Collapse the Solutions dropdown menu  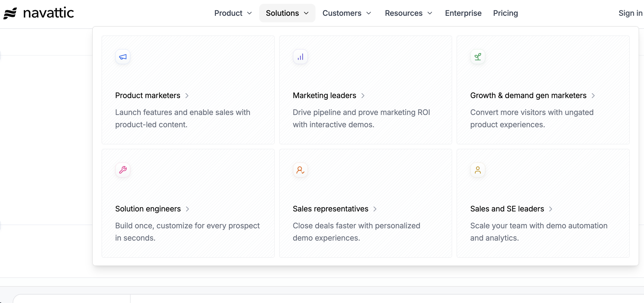click(287, 13)
